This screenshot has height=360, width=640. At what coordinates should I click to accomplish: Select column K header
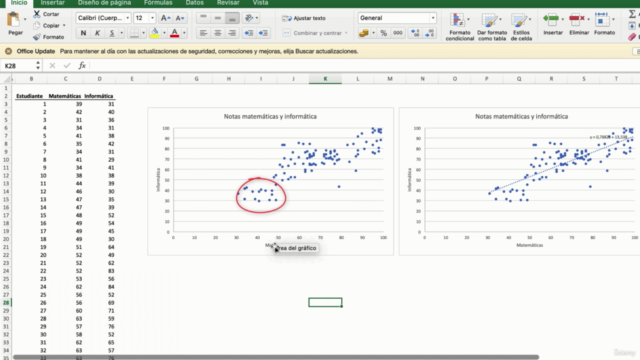325,79
